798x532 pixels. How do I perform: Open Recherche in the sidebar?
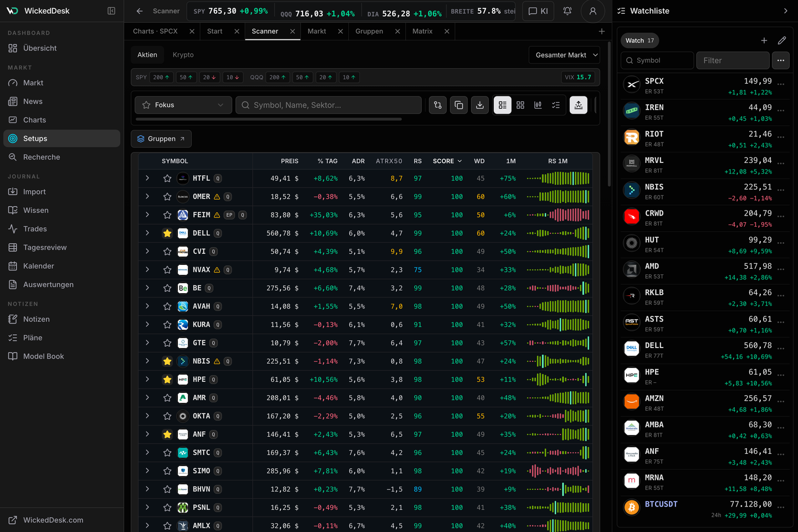coord(62,157)
